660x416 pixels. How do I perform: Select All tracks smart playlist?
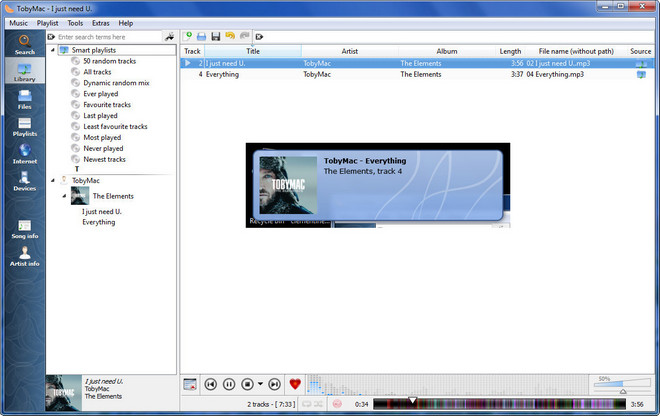coord(97,72)
